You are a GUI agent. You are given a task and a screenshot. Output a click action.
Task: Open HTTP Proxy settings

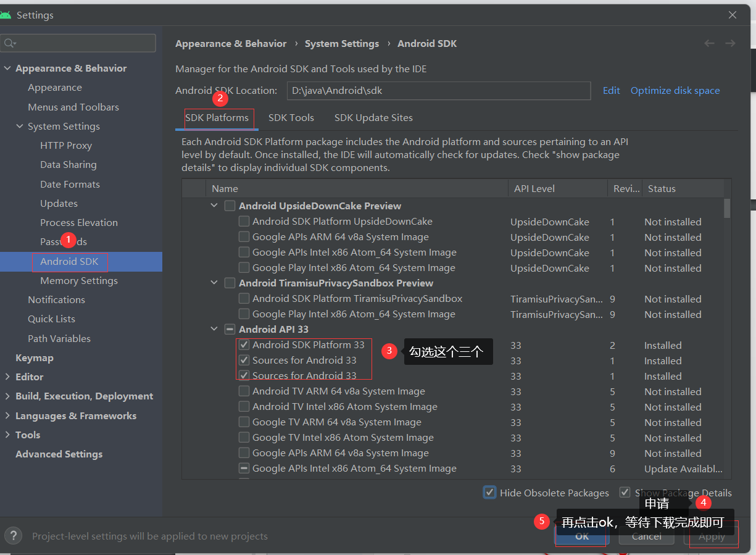point(66,145)
